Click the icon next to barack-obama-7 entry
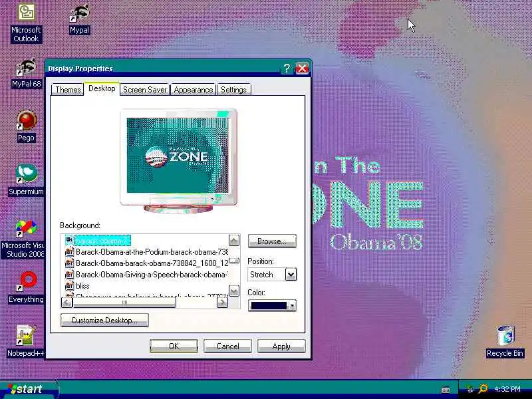532x399 pixels. pos(69,240)
